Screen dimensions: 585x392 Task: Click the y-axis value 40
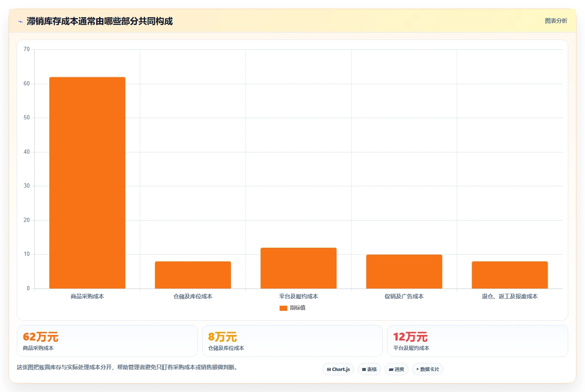pyautogui.click(x=27, y=152)
